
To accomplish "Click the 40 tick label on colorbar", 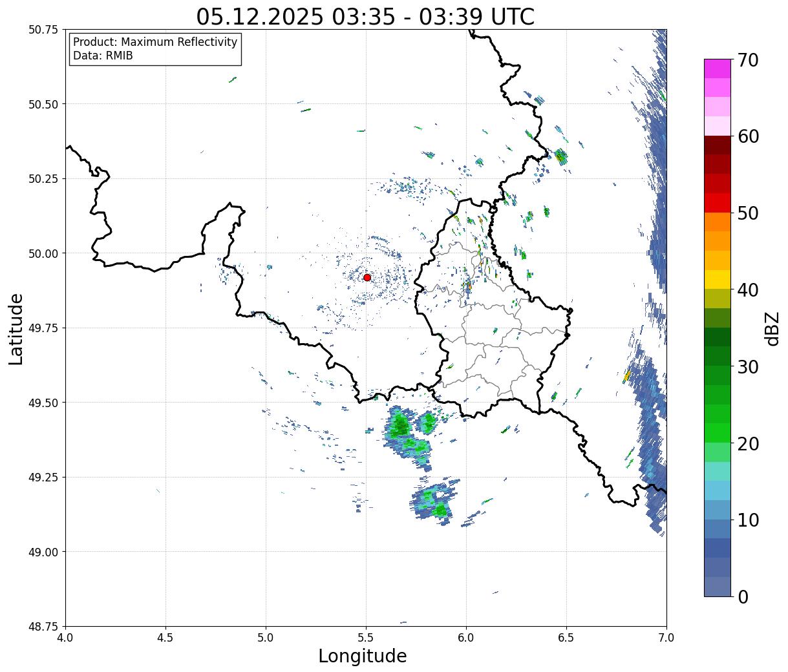I will (x=748, y=290).
